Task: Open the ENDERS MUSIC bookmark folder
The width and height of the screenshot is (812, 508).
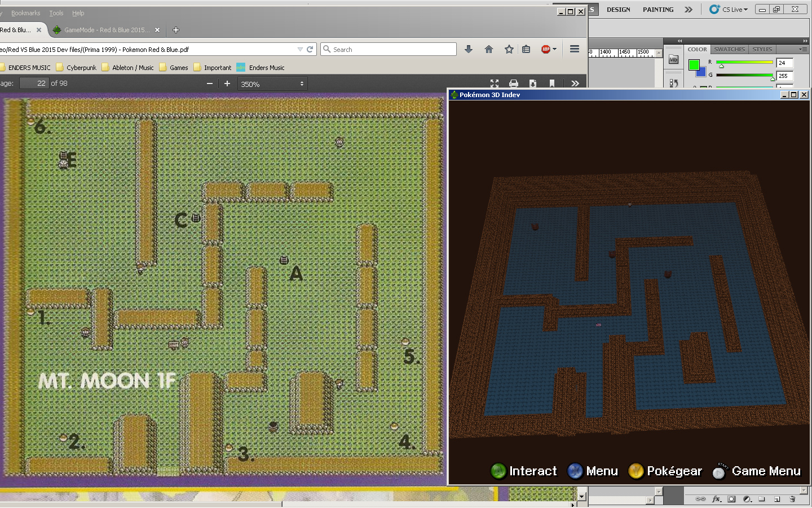Action: pos(25,68)
